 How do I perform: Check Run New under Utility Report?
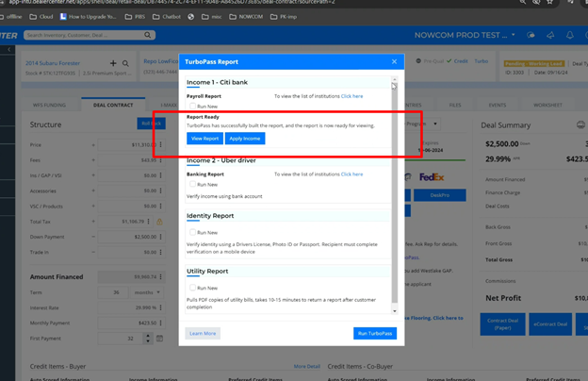pyautogui.click(x=193, y=288)
